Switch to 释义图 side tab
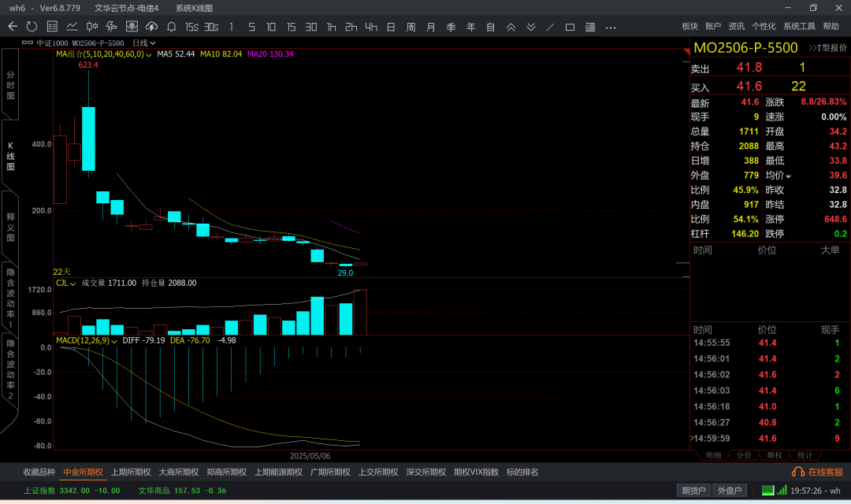851x504 pixels. (x=10, y=227)
